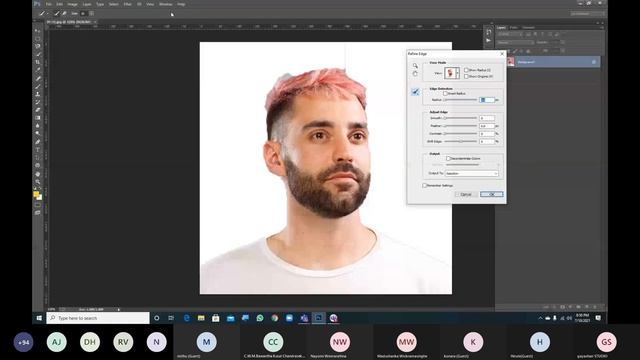Enable the Show Radius checkbox
Image resolution: width=640 pixels, height=360 pixels.
(x=466, y=70)
